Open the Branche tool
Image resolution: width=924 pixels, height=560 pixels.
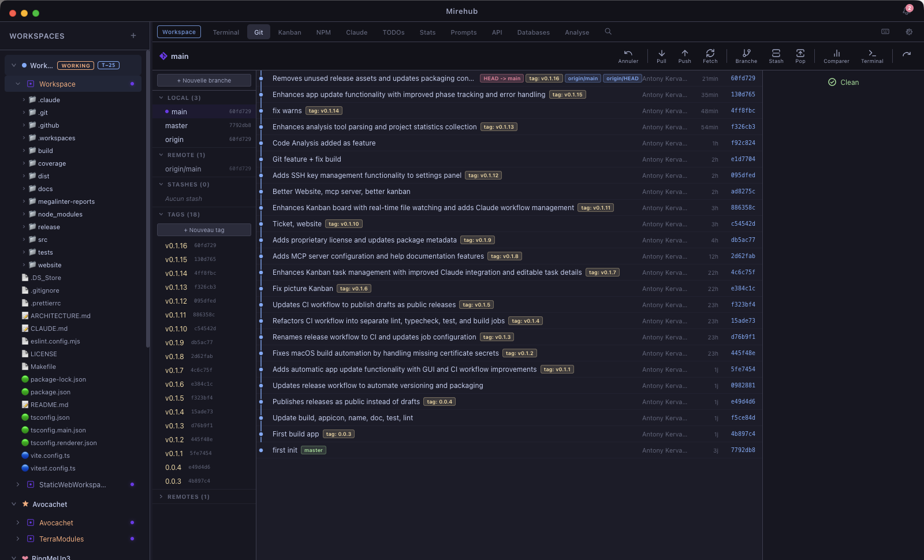[x=746, y=55]
